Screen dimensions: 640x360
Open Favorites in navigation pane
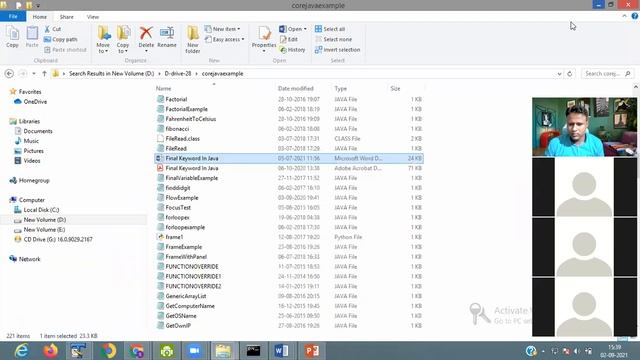[30, 92]
